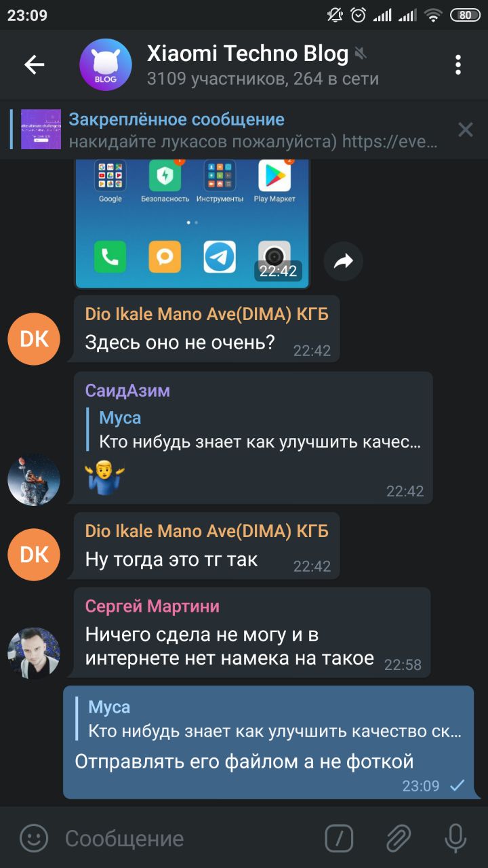The image size is (488, 868).
Task: Tap the bot commands slash icon
Action: click(x=339, y=838)
